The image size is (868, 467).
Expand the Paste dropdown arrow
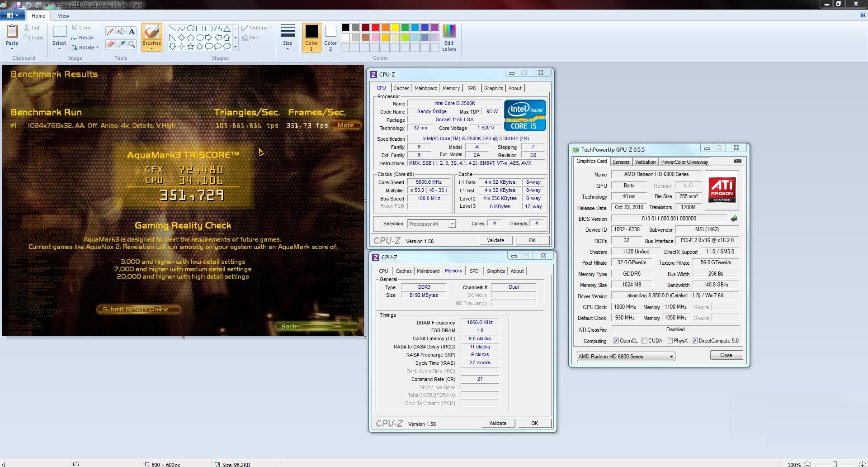tap(12, 48)
